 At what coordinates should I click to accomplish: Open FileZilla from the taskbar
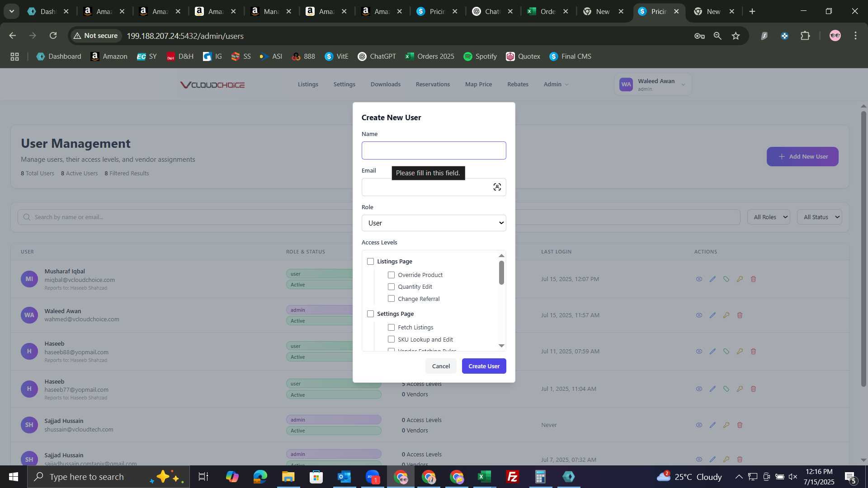coord(512,477)
